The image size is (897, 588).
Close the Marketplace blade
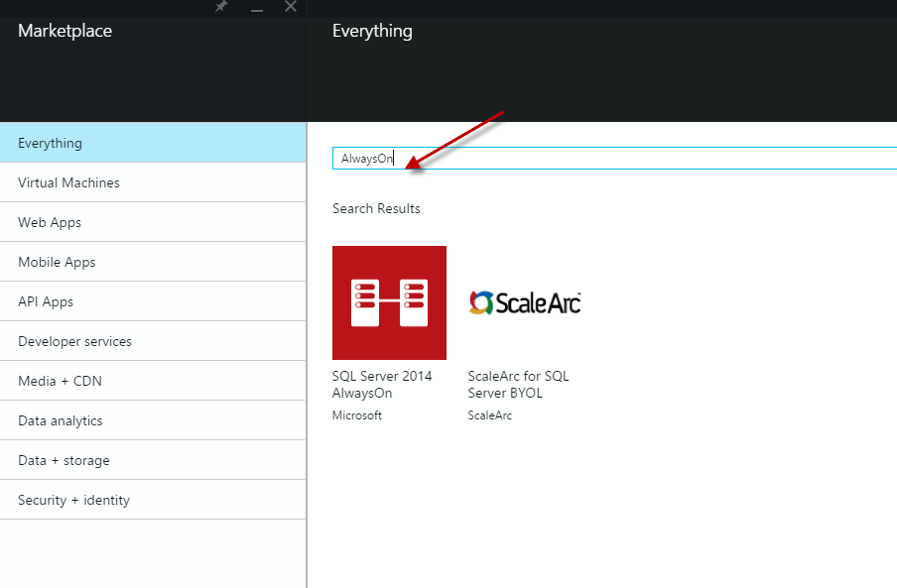point(291,7)
